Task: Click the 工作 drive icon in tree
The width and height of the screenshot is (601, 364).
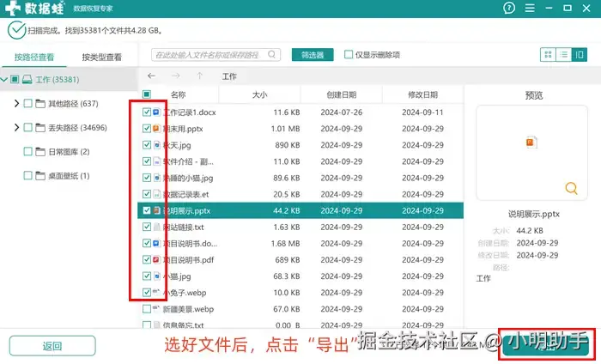Action: (x=27, y=79)
